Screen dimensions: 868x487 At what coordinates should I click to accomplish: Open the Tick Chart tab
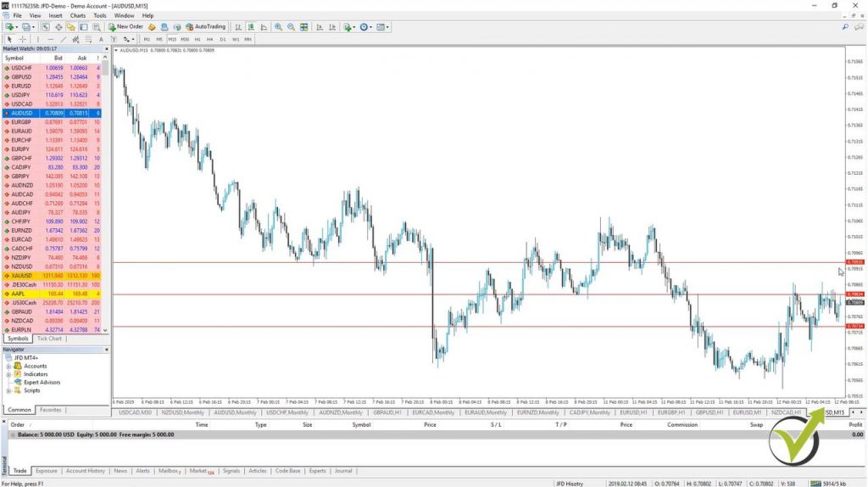(49, 339)
